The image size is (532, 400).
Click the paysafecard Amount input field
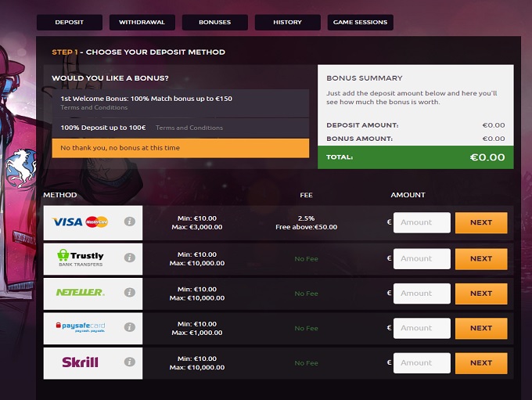pyautogui.click(x=422, y=328)
